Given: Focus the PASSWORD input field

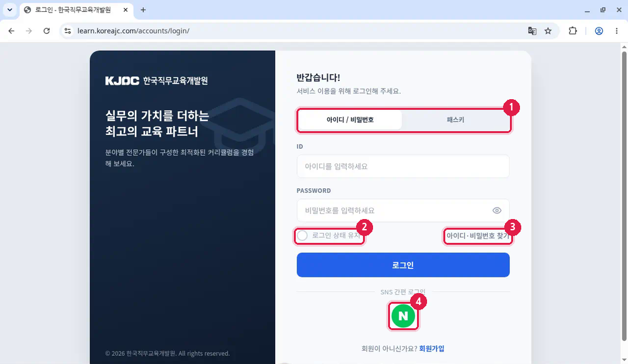Looking at the screenshot, I should click(x=403, y=210).
